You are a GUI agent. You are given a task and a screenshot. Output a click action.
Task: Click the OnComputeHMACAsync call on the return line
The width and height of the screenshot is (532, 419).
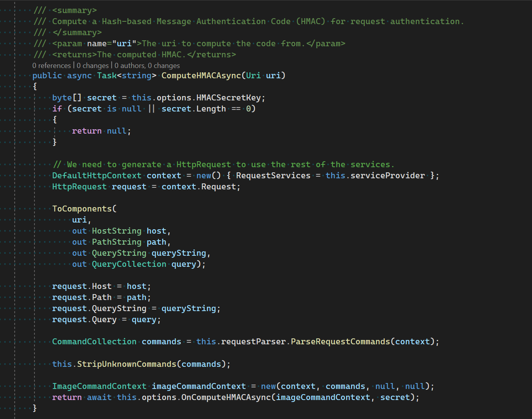pyautogui.click(x=225, y=397)
